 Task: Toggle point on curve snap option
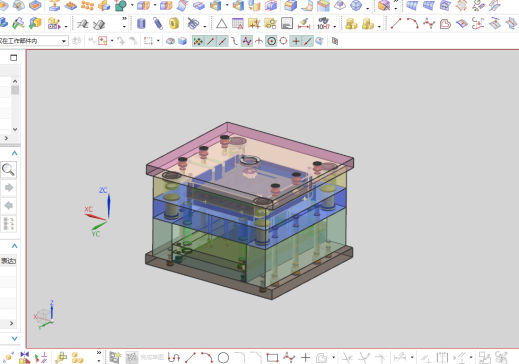[308, 41]
